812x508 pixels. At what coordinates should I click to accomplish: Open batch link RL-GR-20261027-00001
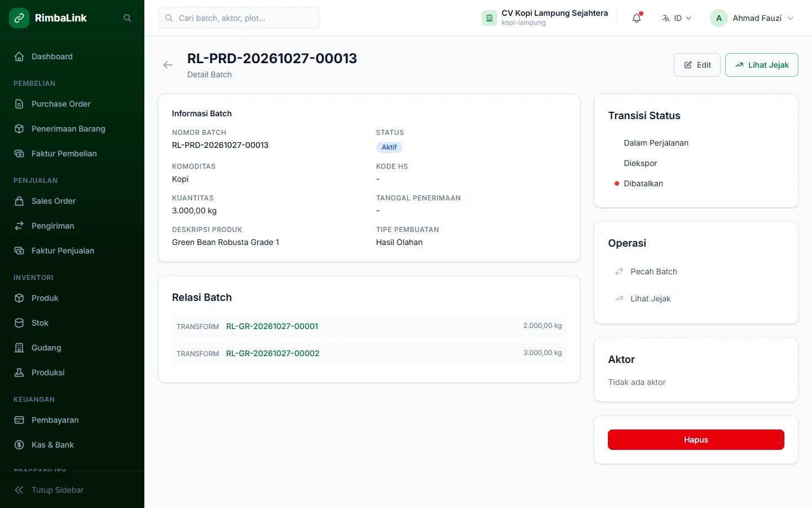point(272,326)
